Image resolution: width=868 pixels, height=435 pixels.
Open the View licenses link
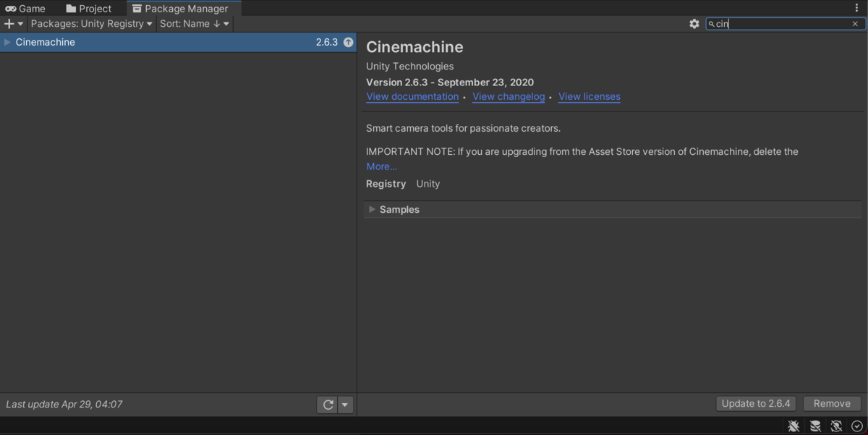coord(590,96)
